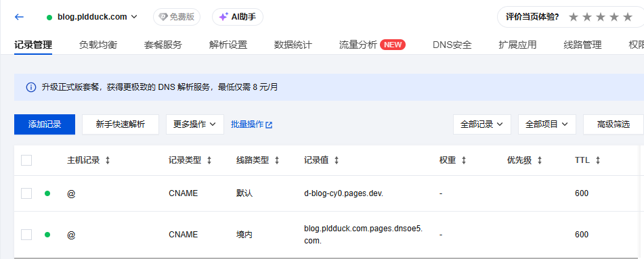The width and height of the screenshot is (644, 259).
Task: Rate the page with the fifth star
Action: [628, 17]
